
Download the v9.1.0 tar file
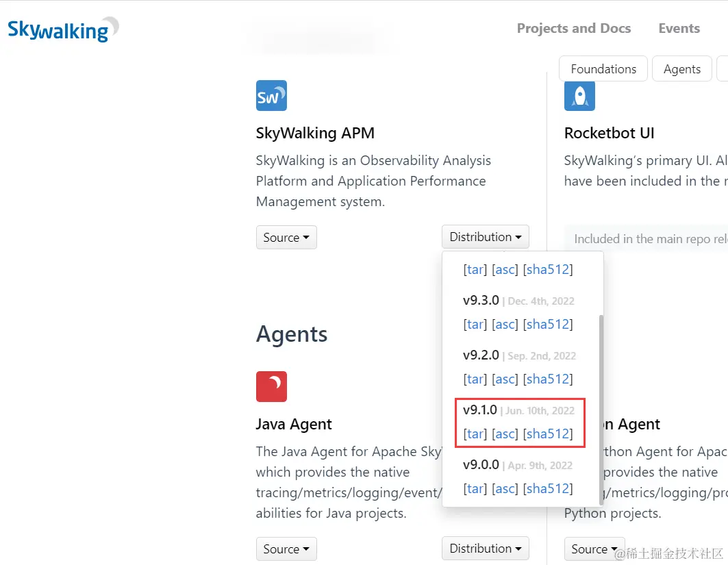pos(475,434)
